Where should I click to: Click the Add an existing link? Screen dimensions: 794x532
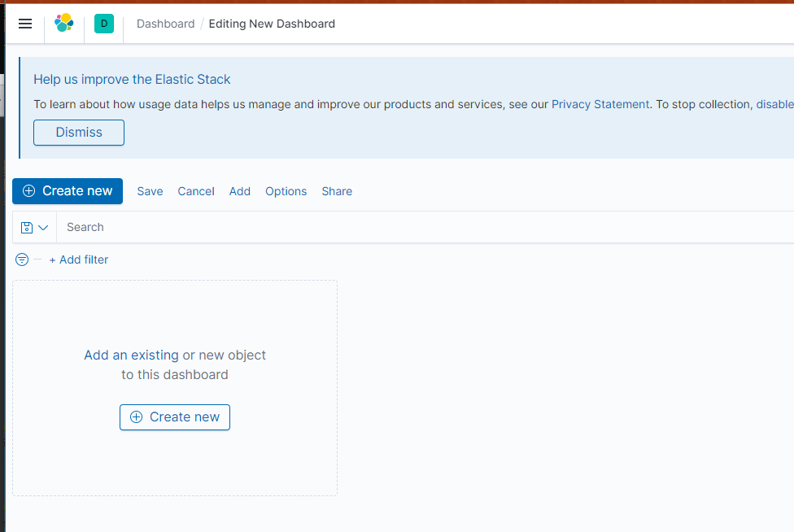[x=131, y=355]
